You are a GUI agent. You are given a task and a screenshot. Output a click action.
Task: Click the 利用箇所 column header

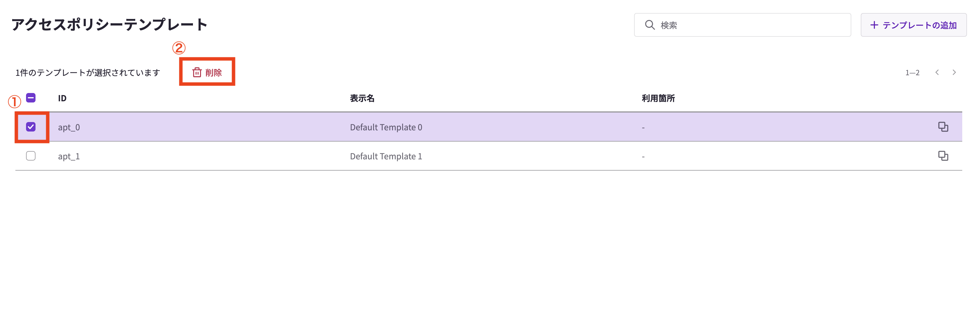(658, 98)
